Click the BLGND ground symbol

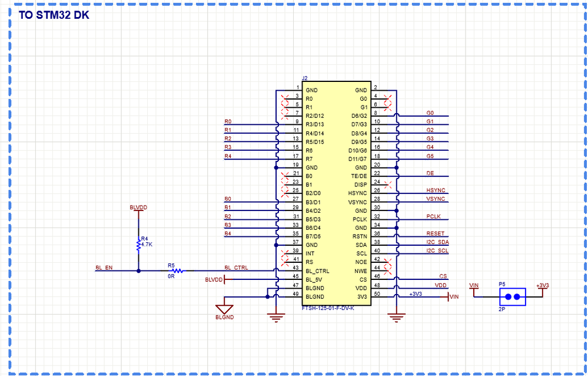[225, 308]
